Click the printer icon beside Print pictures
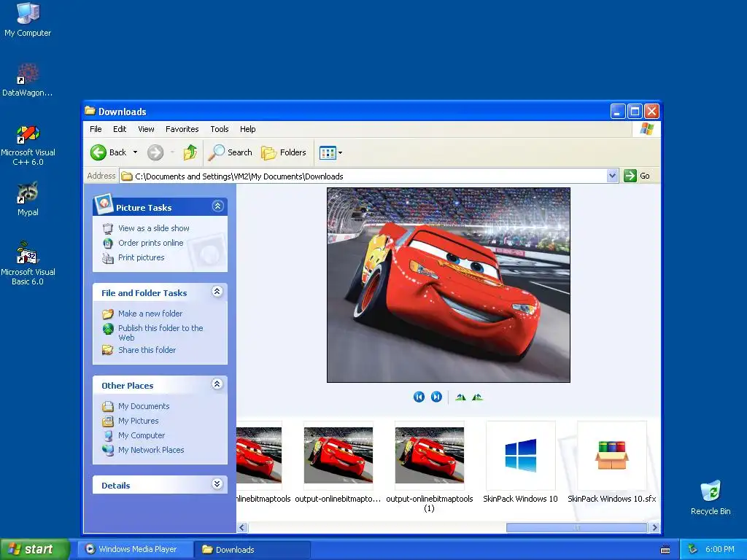The height and width of the screenshot is (560, 747). (108, 257)
